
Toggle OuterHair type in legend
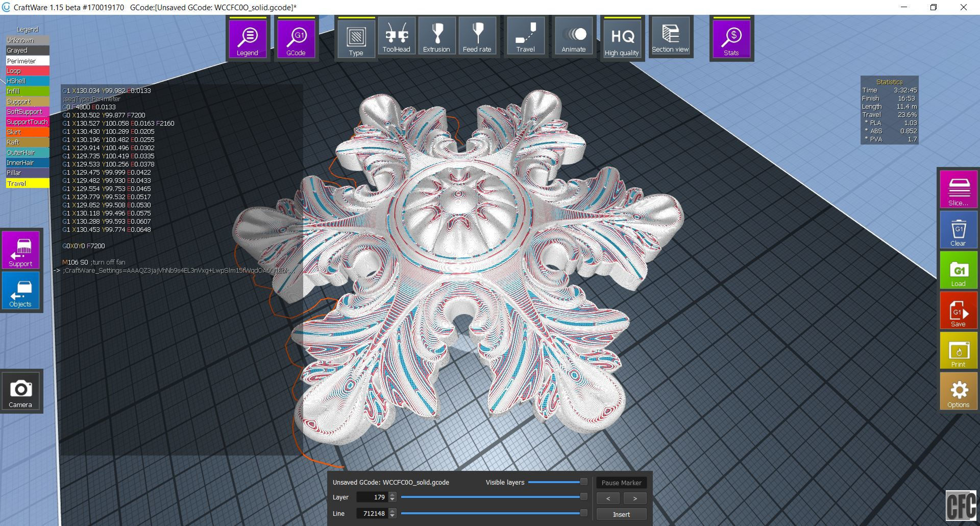pyautogui.click(x=28, y=153)
